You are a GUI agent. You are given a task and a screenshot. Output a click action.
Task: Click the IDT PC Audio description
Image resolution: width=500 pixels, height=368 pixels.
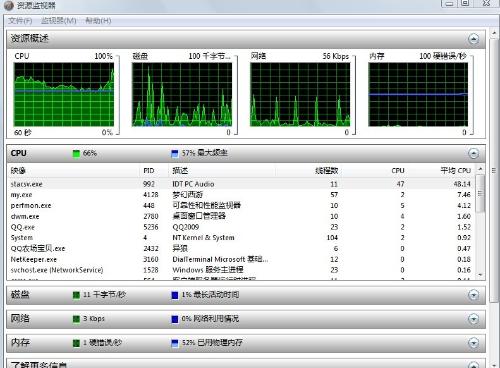click(193, 184)
